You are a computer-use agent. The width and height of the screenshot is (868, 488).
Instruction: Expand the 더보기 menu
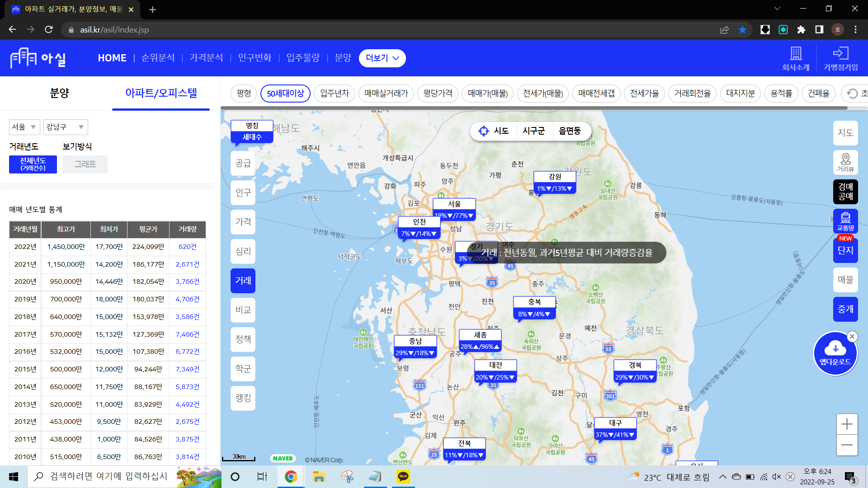click(x=382, y=58)
